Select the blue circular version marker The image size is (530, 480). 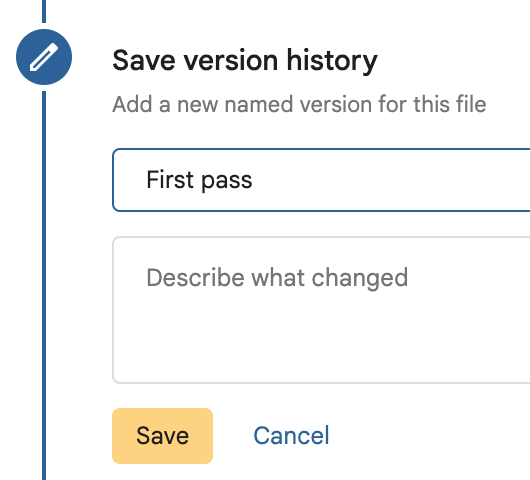[44, 57]
